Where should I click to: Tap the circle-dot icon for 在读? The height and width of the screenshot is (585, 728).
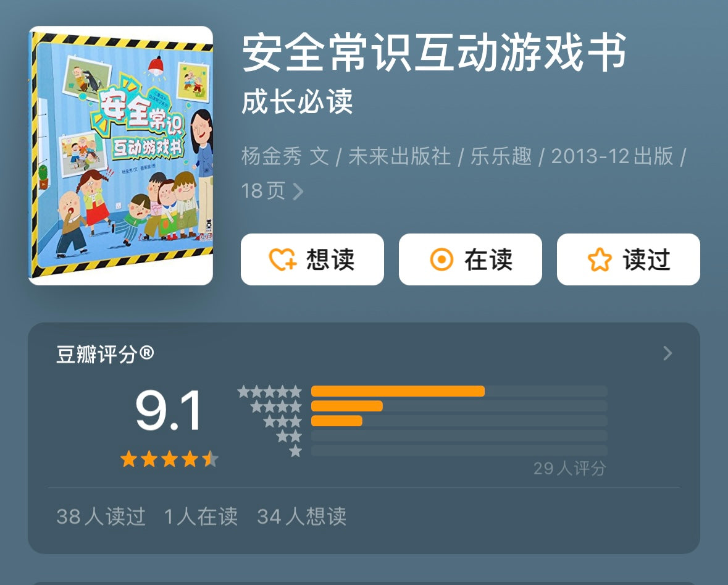pos(441,259)
